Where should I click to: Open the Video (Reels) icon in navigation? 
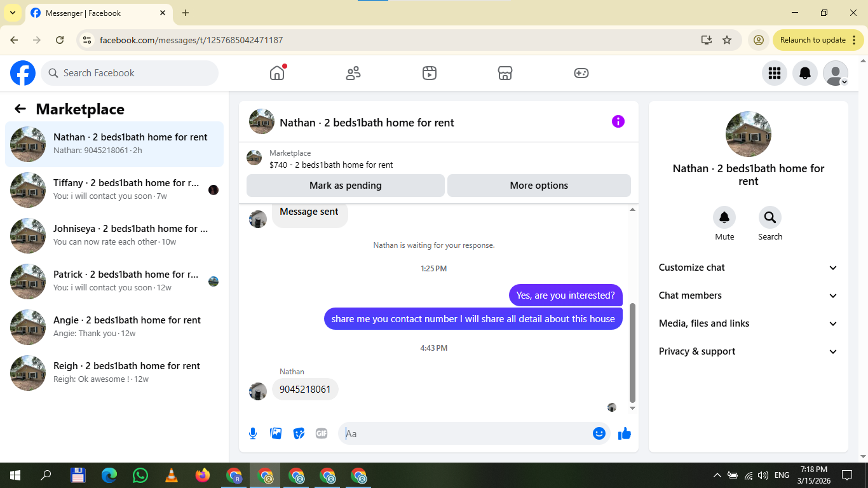[x=430, y=73]
